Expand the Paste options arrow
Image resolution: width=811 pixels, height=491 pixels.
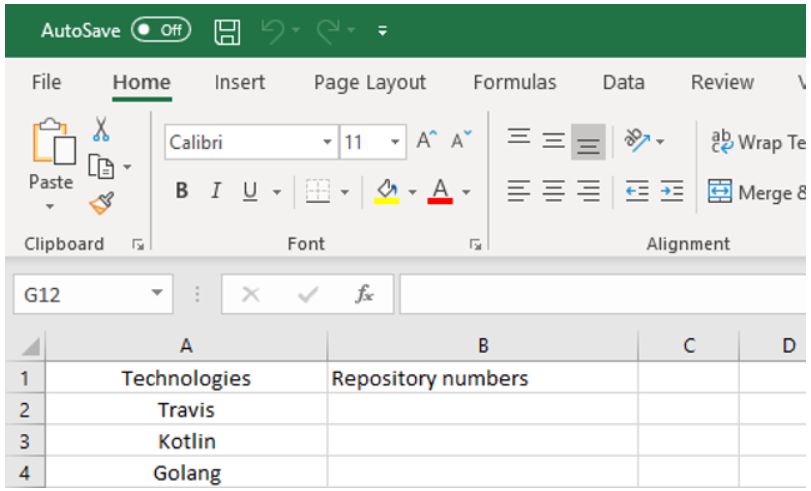(x=50, y=206)
